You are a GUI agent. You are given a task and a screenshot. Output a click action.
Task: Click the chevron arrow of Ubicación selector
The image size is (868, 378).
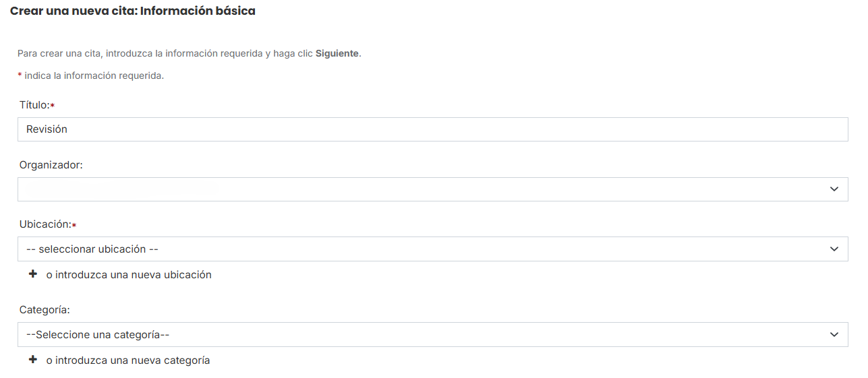tap(834, 249)
